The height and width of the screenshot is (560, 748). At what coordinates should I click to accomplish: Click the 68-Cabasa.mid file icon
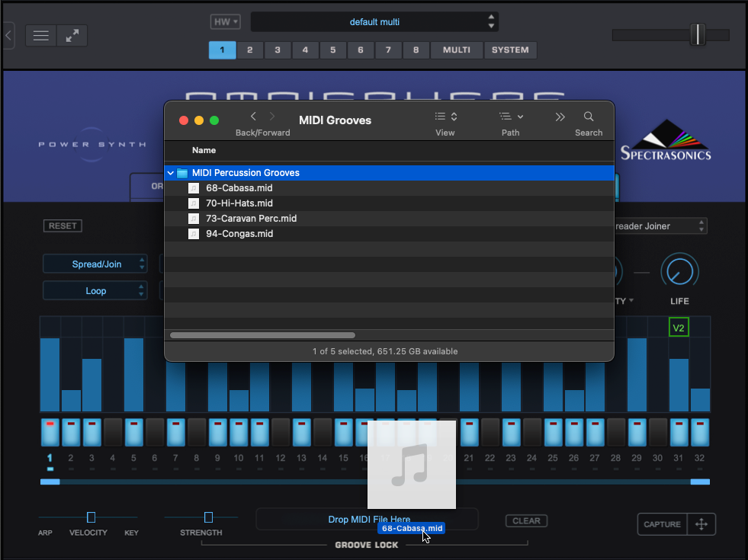[194, 188]
